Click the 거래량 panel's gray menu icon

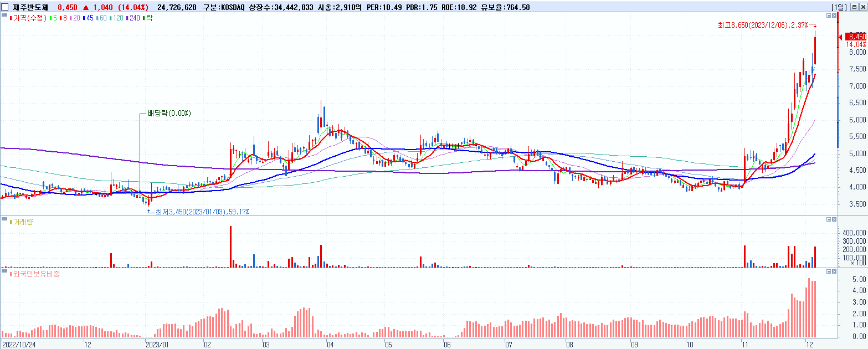tap(4, 219)
